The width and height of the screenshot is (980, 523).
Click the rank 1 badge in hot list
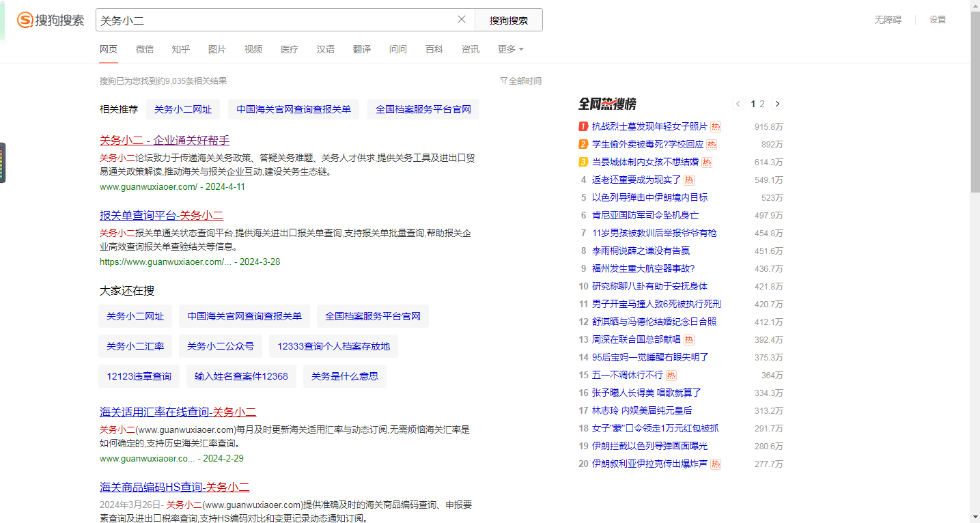pyautogui.click(x=583, y=126)
